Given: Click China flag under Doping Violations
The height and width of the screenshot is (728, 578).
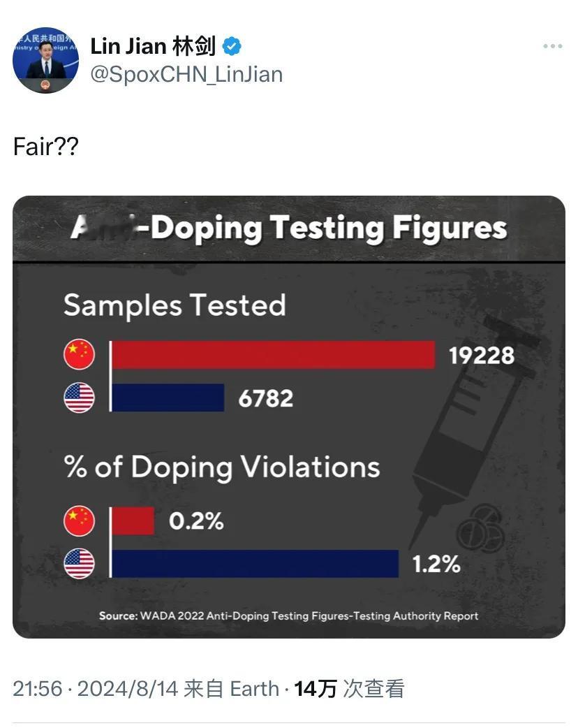Looking at the screenshot, I should [79, 521].
